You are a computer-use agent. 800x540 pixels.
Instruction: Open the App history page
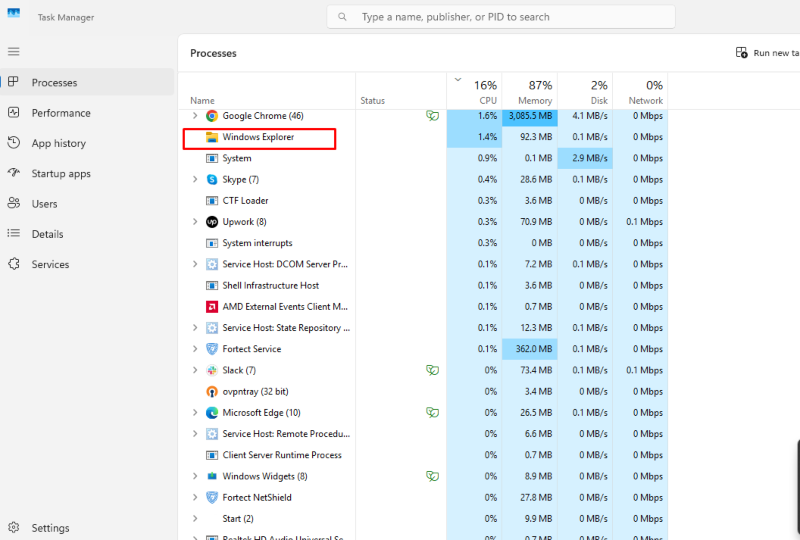pos(87,143)
